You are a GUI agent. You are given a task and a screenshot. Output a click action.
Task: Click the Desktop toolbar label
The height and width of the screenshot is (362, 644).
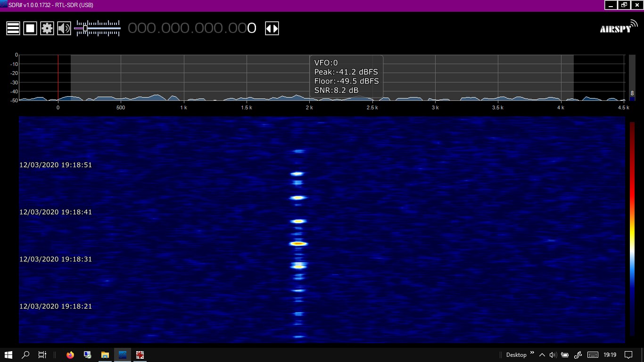tap(516, 355)
